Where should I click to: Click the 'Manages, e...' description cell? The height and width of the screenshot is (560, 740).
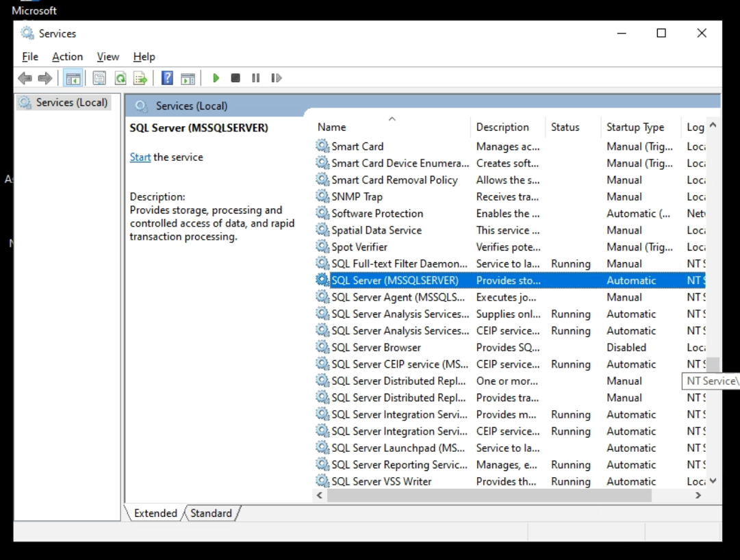pyautogui.click(x=507, y=465)
